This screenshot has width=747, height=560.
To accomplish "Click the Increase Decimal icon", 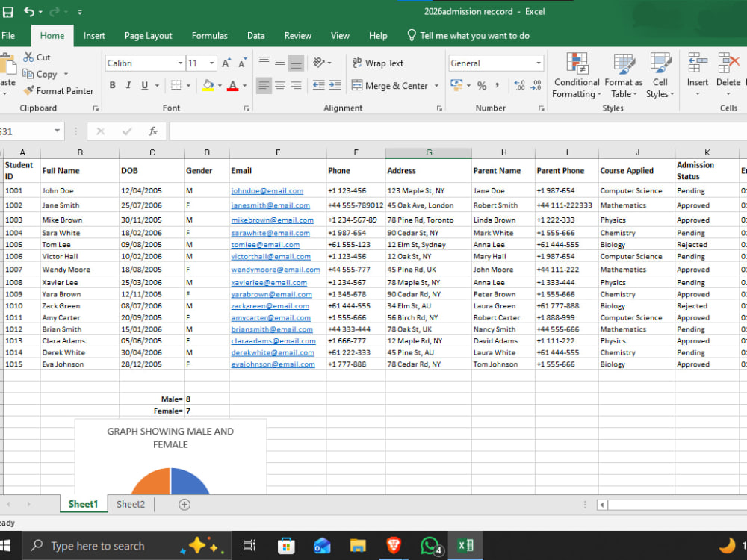I will coord(519,86).
